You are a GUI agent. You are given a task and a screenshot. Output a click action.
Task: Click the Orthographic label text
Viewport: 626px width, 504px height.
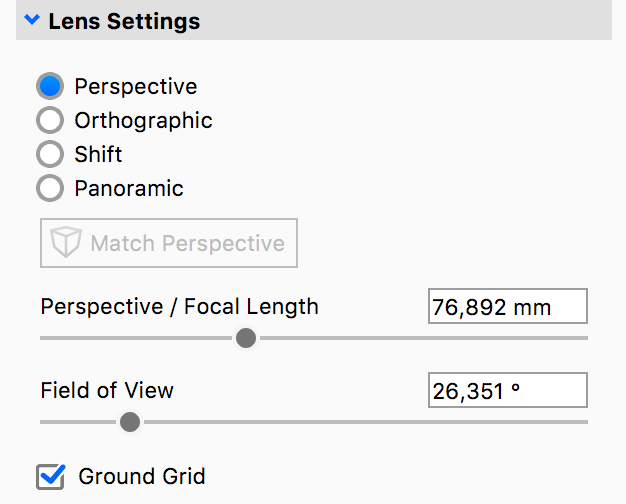tap(143, 121)
